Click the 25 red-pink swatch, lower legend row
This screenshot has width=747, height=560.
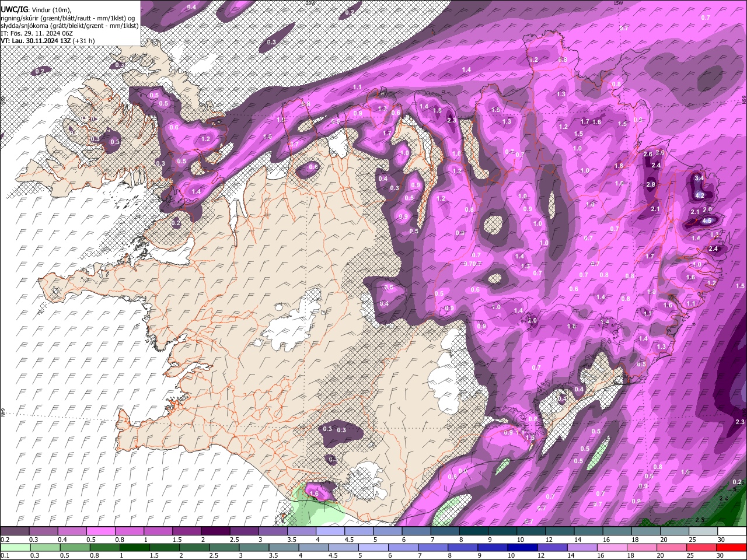point(701,548)
